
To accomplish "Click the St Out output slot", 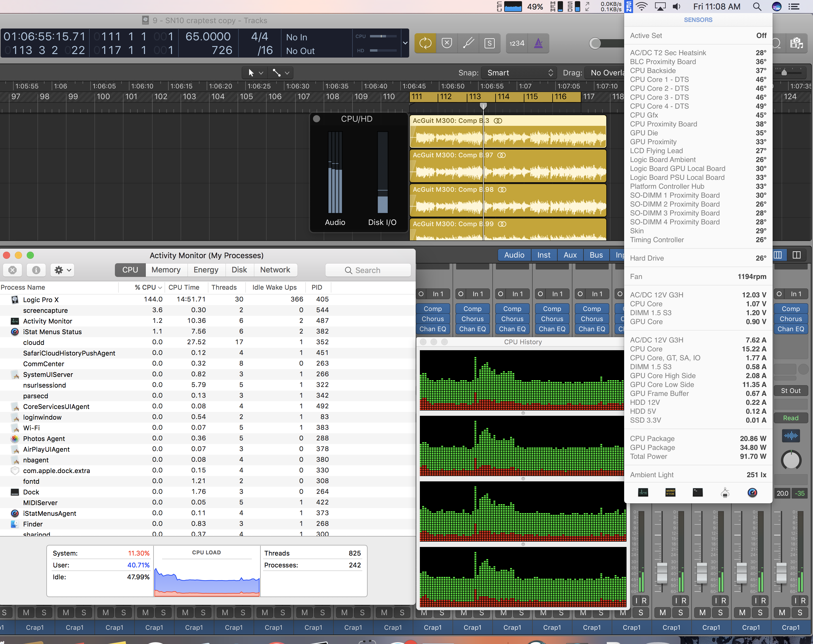I will pos(790,391).
